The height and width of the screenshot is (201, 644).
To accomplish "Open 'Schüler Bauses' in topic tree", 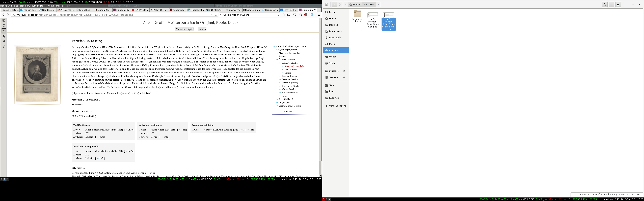I will [291, 69].
